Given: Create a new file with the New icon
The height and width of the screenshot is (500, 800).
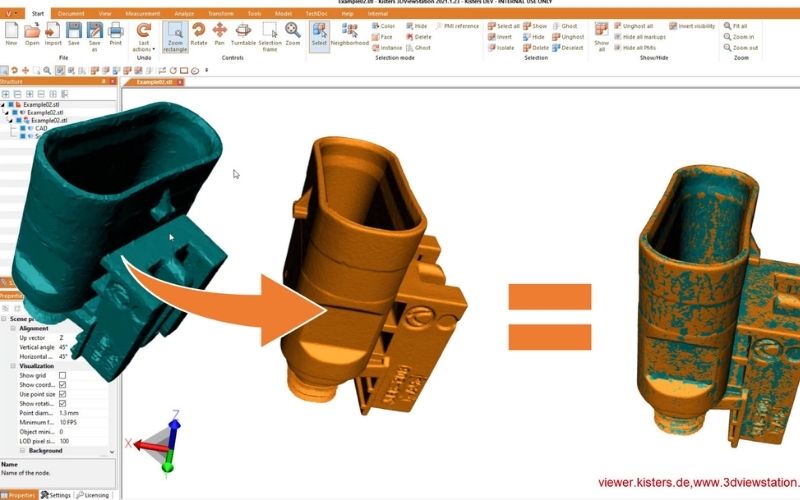Looking at the screenshot, I should pos(11,31).
